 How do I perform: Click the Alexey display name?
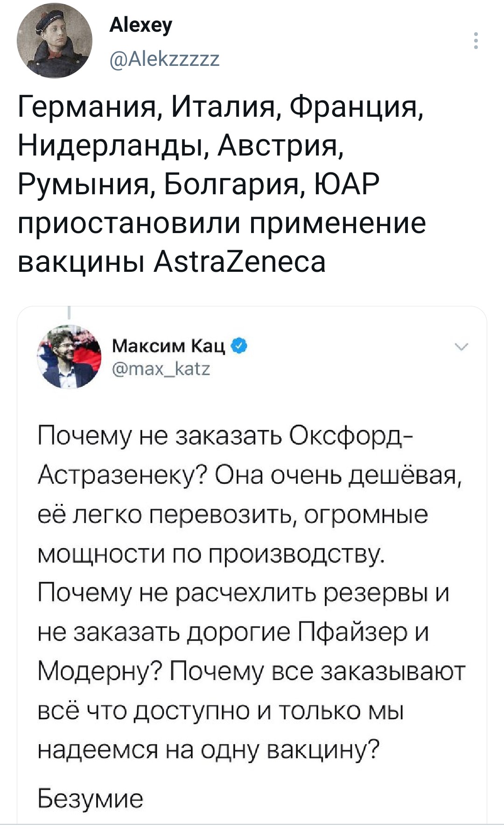click(141, 25)
